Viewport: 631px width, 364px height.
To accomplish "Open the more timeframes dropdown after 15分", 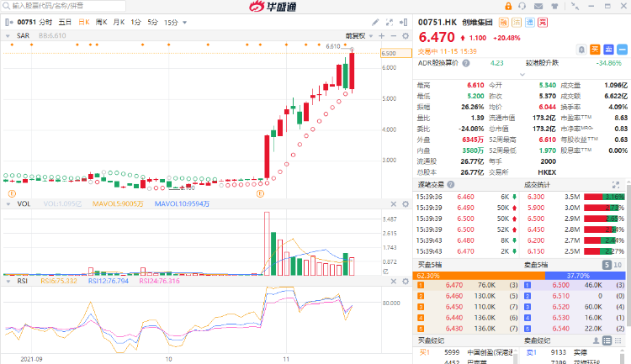I will (185, 23).
